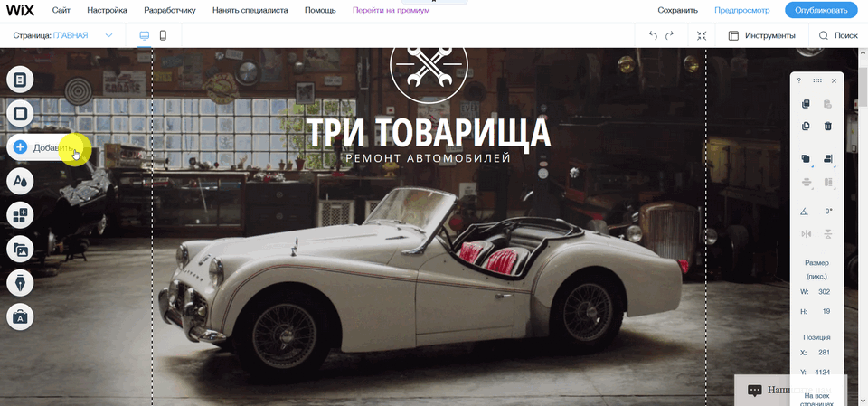Open the Menus & Pages sidebar icon
The image size is (868, 406).
click(x=20, y=80)
